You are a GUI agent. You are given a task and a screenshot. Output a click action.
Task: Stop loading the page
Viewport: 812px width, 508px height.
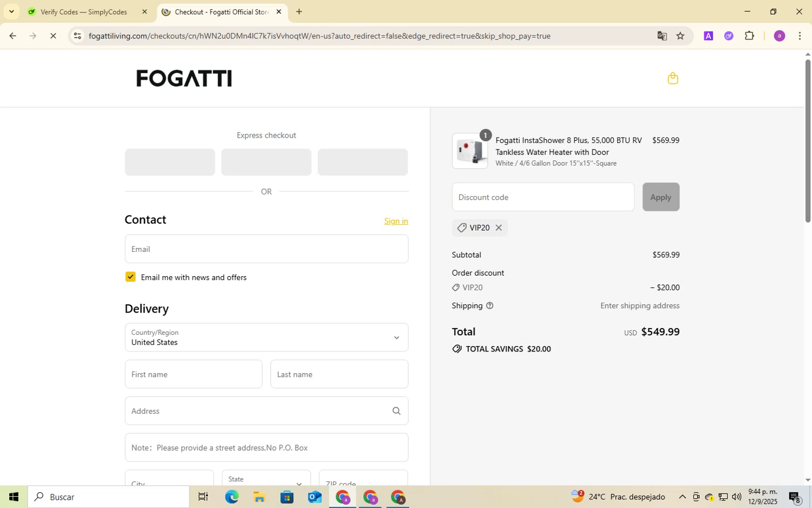(53, 36)
